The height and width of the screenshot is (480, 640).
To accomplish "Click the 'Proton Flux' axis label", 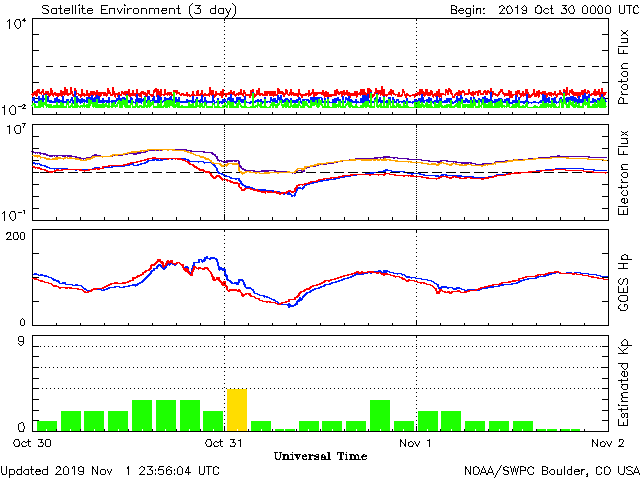I will click(623, 67).
